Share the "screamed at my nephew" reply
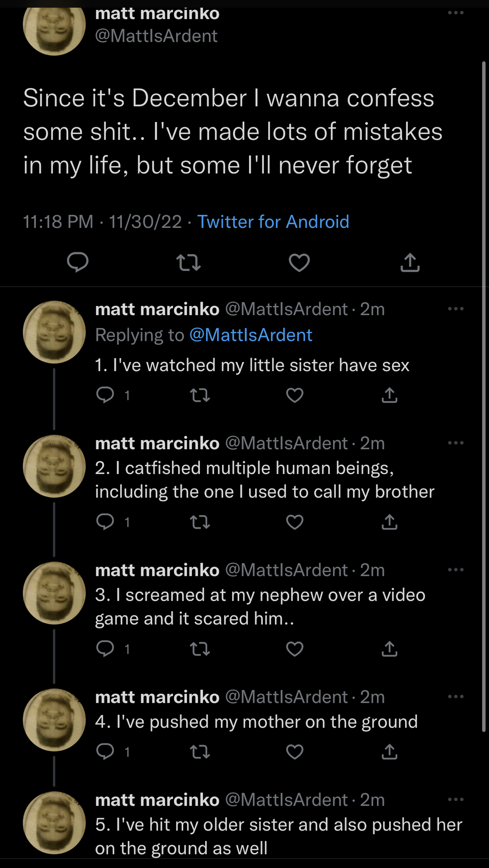This screenshot has width=489, height=868. [390, 649]
